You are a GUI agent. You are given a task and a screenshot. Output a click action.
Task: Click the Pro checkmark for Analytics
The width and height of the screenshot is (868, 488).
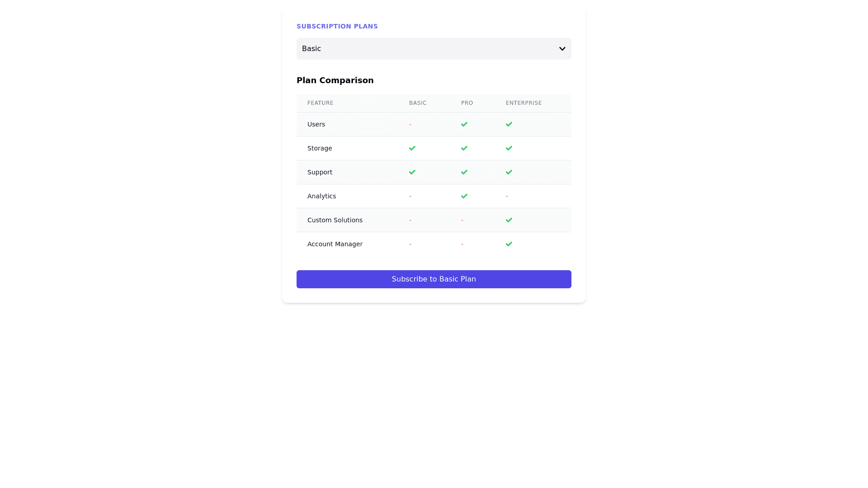(464, 196)
